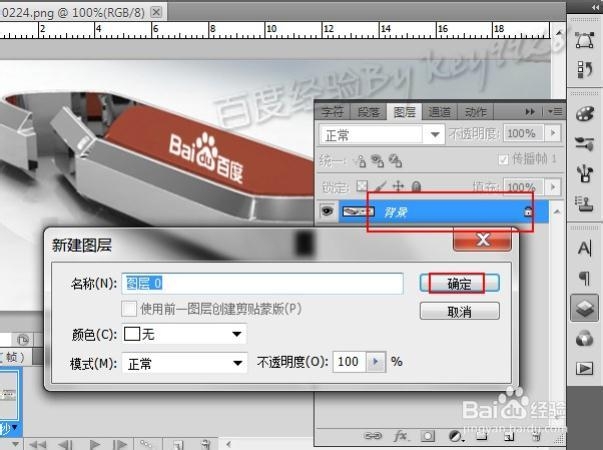The image size is (603, 450).
Task: Click the 不透明度 value field in dialog
Action: point(349,362)
